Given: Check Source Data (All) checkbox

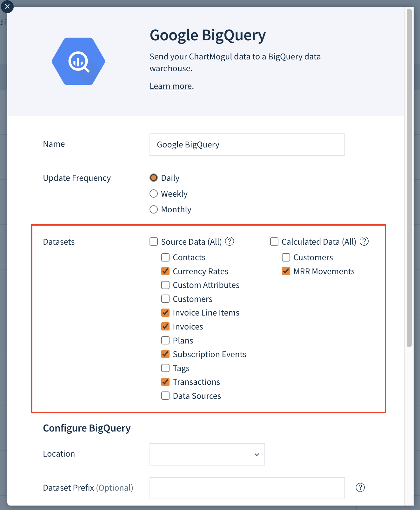Looking at the screenshot, I should 154,241.
